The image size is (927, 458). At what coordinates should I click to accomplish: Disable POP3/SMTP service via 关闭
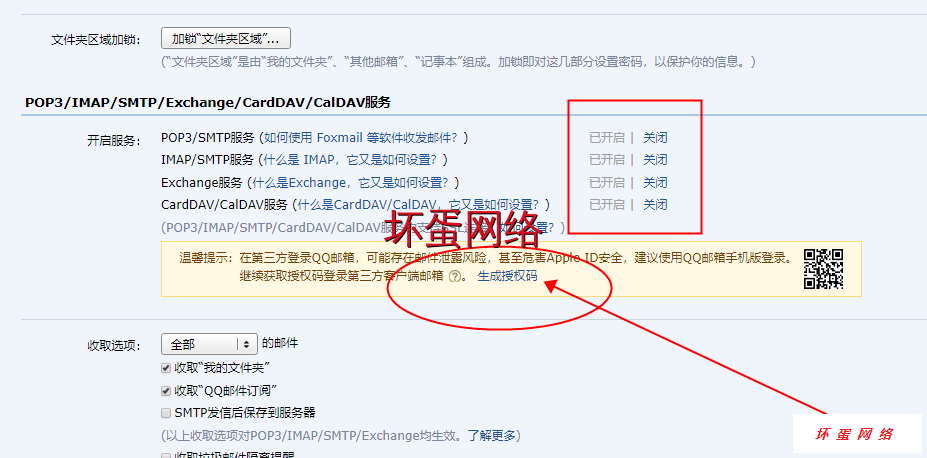pyautogui.click(x=655, y=137)
